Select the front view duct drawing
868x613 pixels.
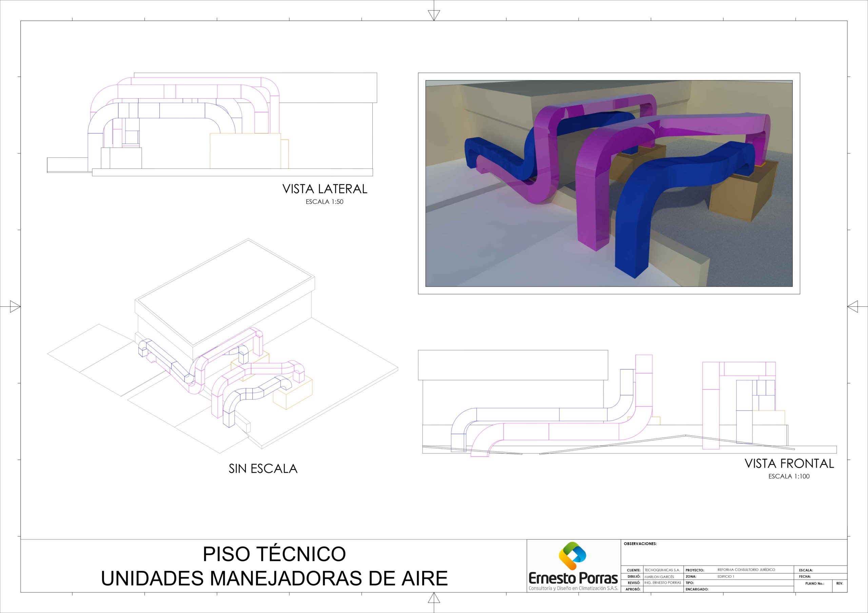pyautogui.click(x=627, y=404)
